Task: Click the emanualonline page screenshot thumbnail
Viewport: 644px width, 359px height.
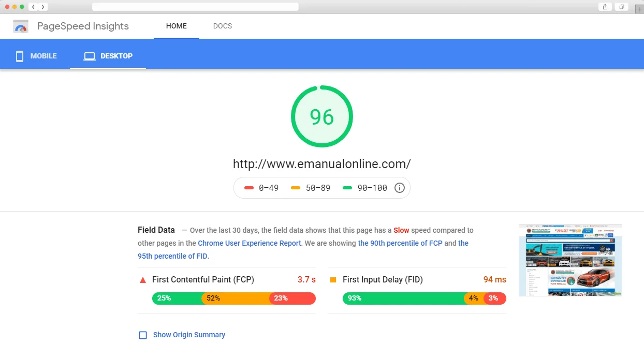Action: (x=570, y=260)
